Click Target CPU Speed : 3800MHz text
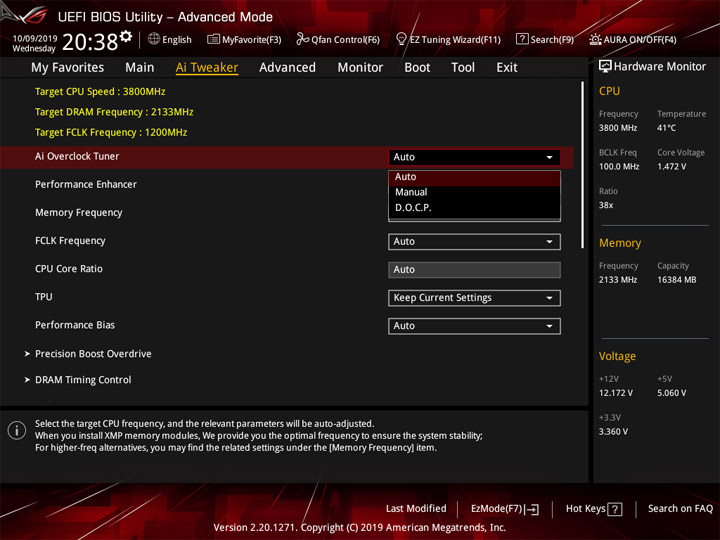This screenshot has width=720, height=540. [x=100, y=91]
